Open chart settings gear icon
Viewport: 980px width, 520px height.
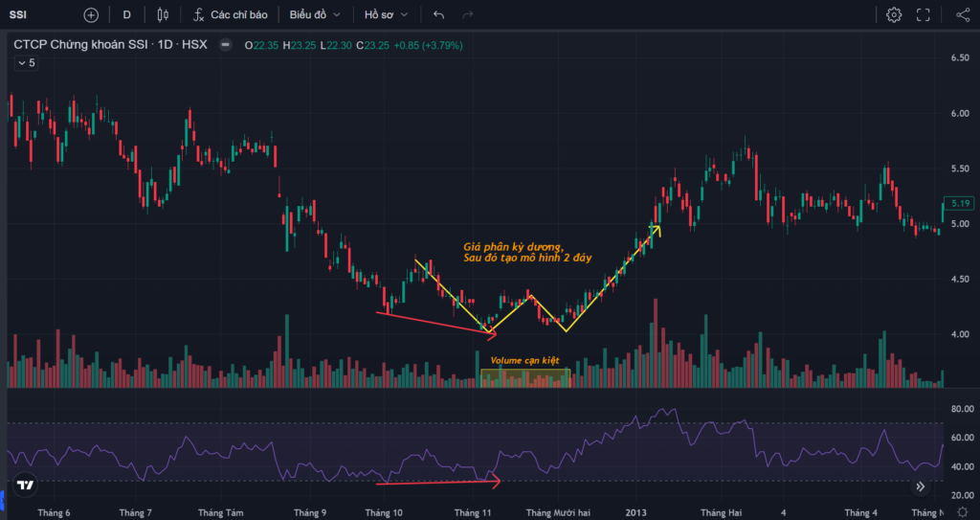pos(894,15)
